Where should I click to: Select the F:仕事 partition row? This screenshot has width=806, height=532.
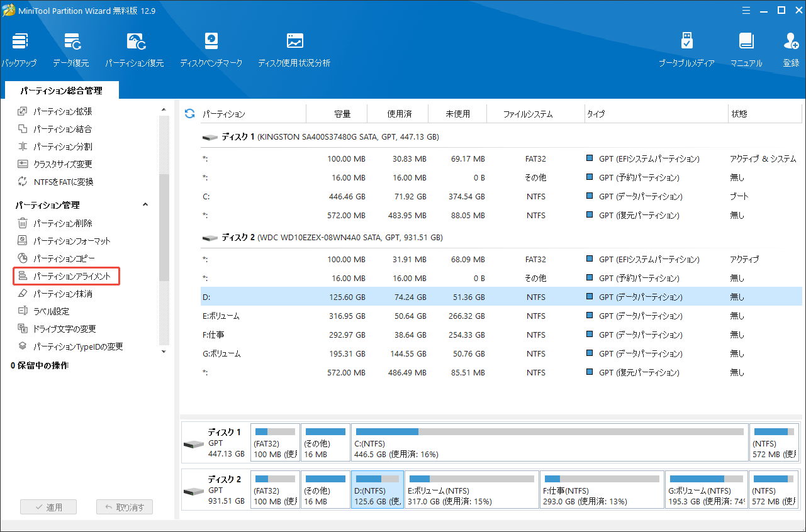coord(501,335)
